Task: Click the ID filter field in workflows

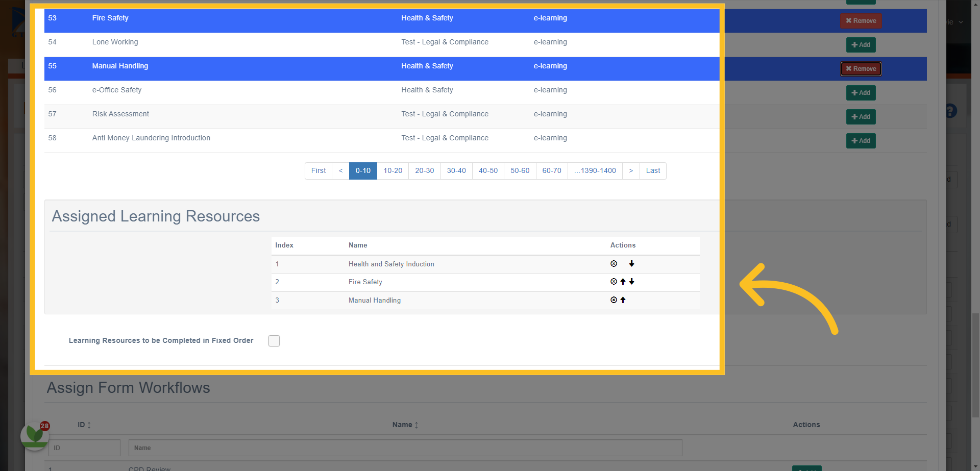Action: pyautogui.click(x=84, y=448)
